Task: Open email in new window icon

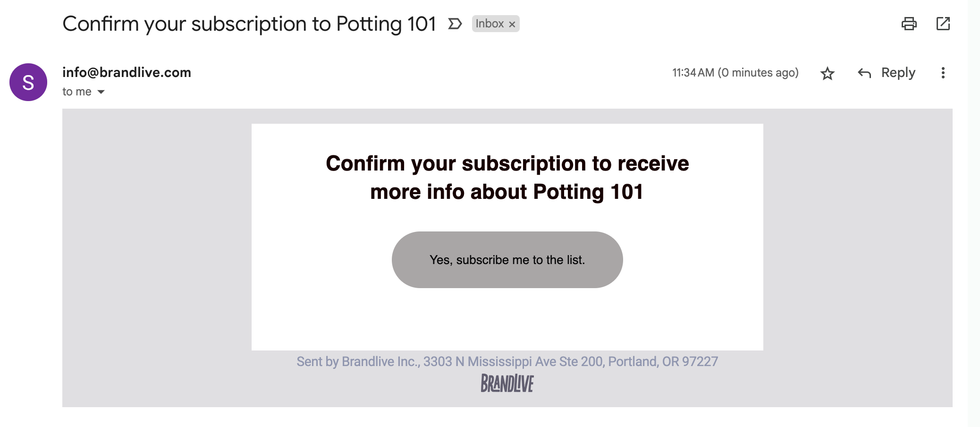Action: (x=943, y=24)
